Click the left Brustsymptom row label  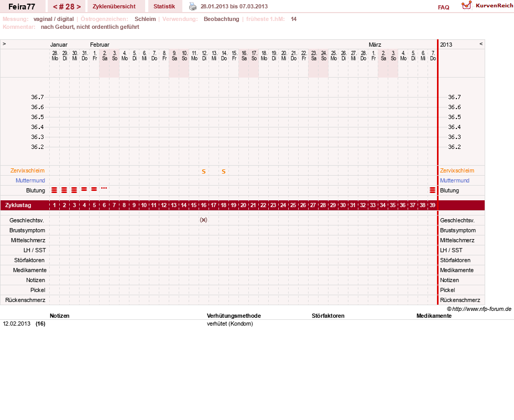pyautogui.click(x=27, y=230)
